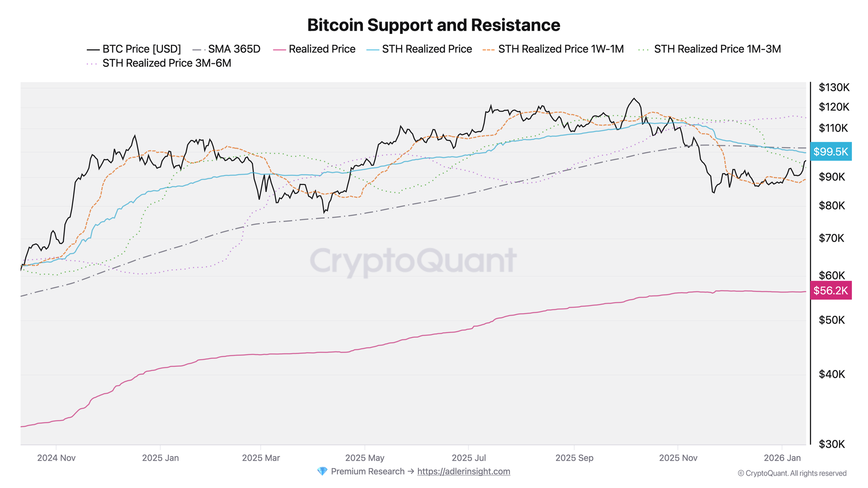
Task: Click the $130K y-axis label
Action: tap(834, 88)
